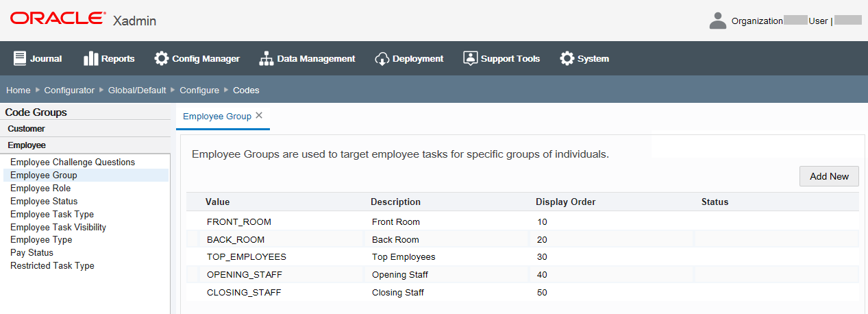Sort by Display Order column header

[565, 202]
